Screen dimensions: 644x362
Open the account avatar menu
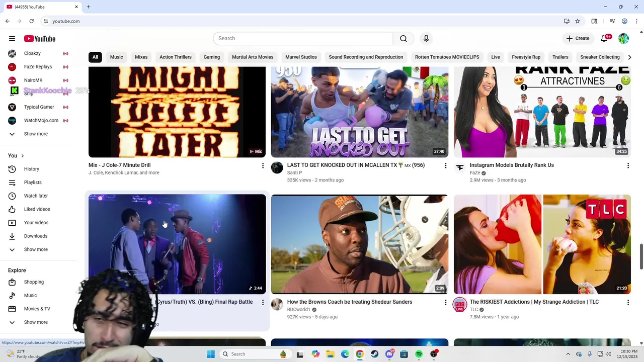pos(624,39)
